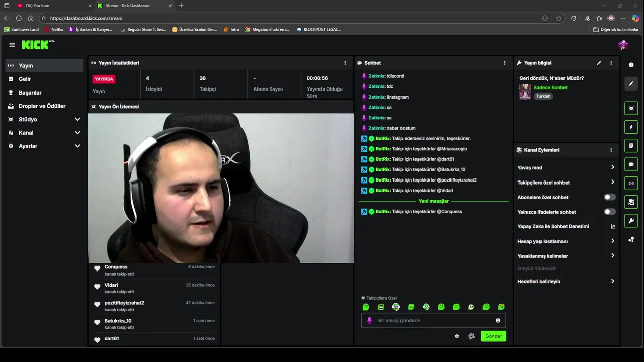Click Batukrks_10 in activity feed

[x=154, y=324]
